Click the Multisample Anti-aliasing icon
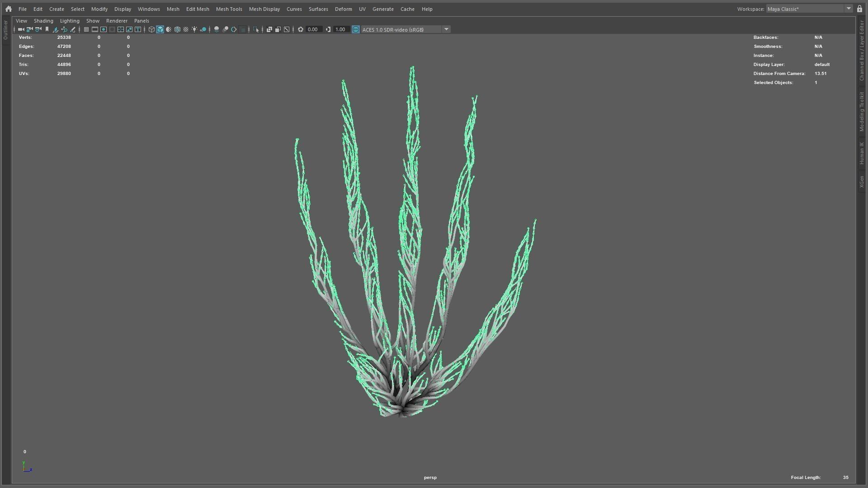Screen dimensions: 868x488 pos(234,29)
